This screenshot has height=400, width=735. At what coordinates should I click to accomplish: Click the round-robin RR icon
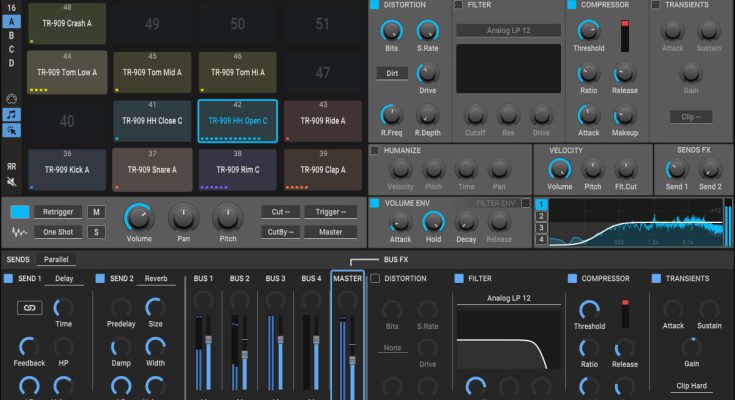(12, 166)
